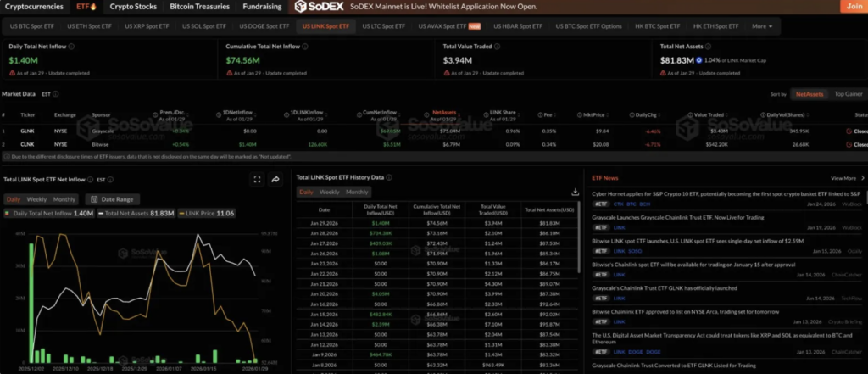The width and height of the screenshot is (868, 374).
Task: Open info icon next to Total Value Traded
Action: pyautogui.click(x=497, y=47)
